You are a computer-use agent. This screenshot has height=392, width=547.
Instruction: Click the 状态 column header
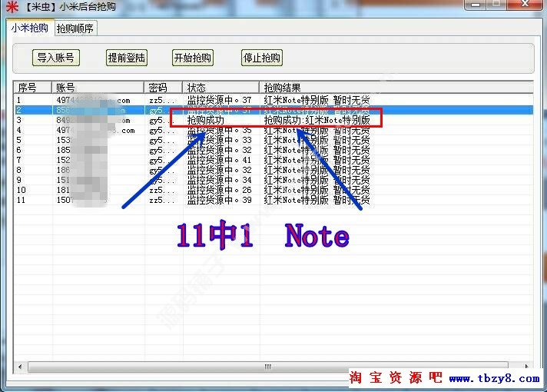point(220,87)
